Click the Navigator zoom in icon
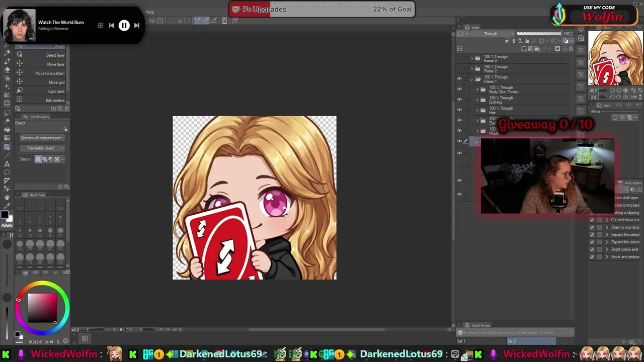Viewport: 644px width, 362px height. pos(619,90)
